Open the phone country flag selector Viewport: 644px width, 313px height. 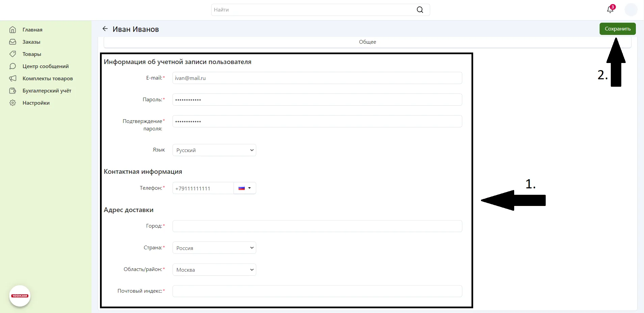pyautogui.click(x=245, y=188)
